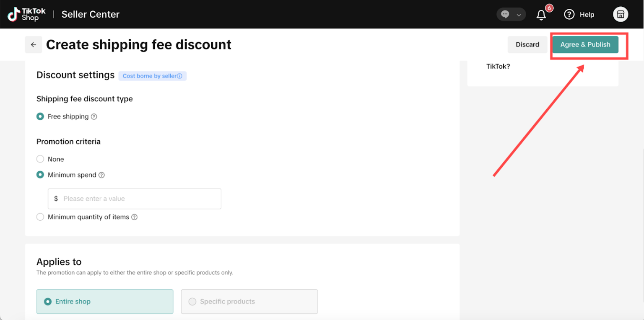
Task: Expand the chevron next to the chat icon
Action: [519, 14]
